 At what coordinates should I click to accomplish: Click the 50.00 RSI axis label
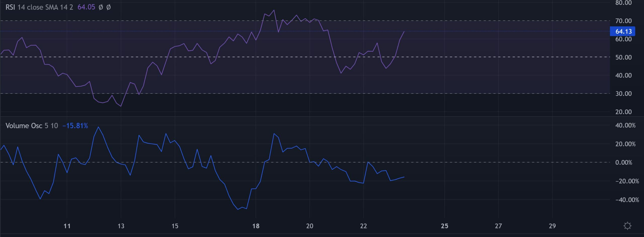click(623, 57)
